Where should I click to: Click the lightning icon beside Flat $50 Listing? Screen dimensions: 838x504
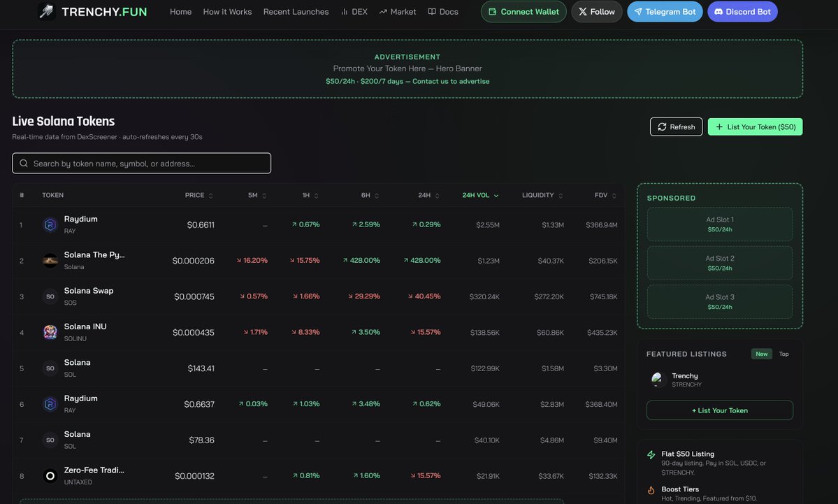[651, 454]
